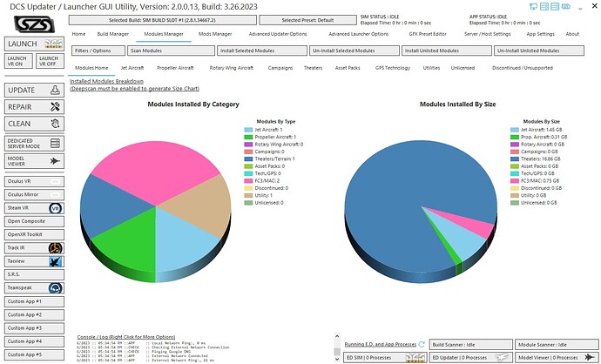Open the Jet Aircraft modules tab
This screenshot has height=364, width=601.
[x=132, y=68]
